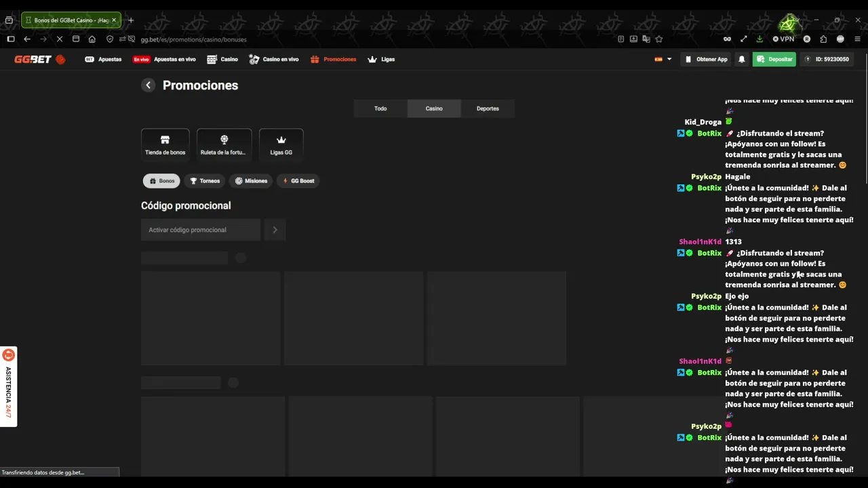
Task: Open reader view icon in address bar
Action: click(x=621, y=39)
